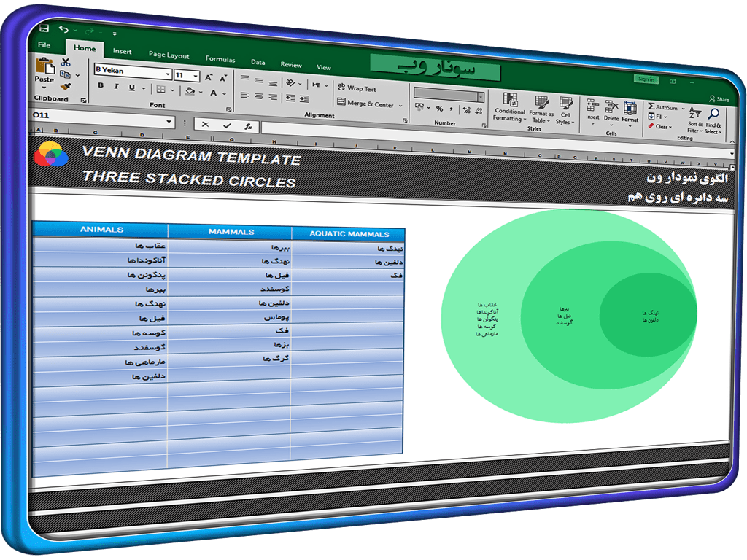Open the Customize Quick Access Toolbar arrow
Image resolution: width=747 pixels, height=560 pixels.
[x=115, y=34]
